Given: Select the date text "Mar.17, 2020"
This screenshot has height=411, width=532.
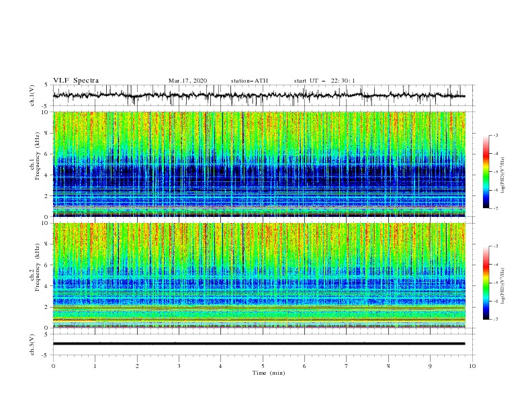Looking at the screenshot, I should click(187, 81).
